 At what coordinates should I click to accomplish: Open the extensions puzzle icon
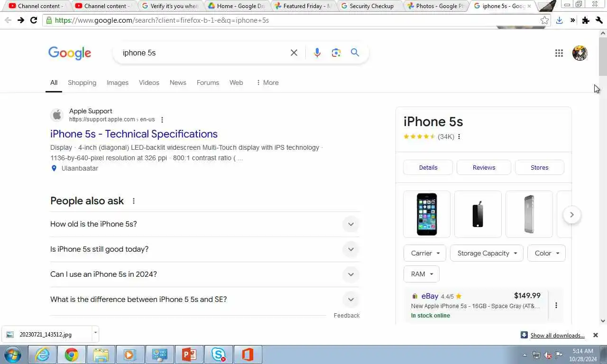(x=586, y=20)
